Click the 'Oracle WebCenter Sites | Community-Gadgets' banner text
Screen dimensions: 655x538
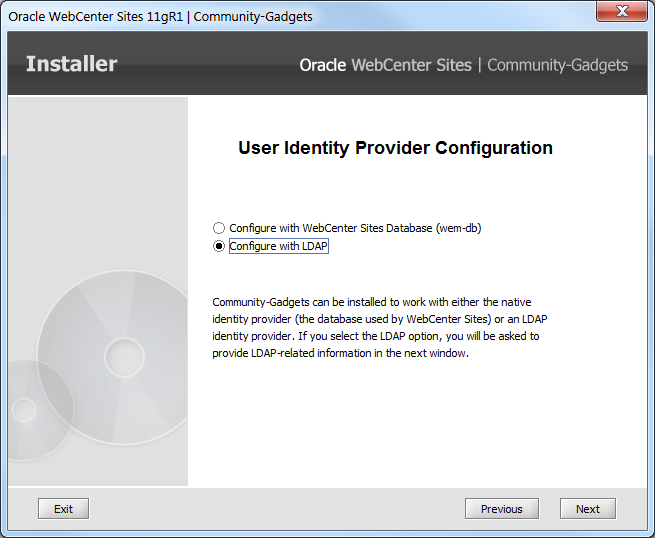point(464,65)
